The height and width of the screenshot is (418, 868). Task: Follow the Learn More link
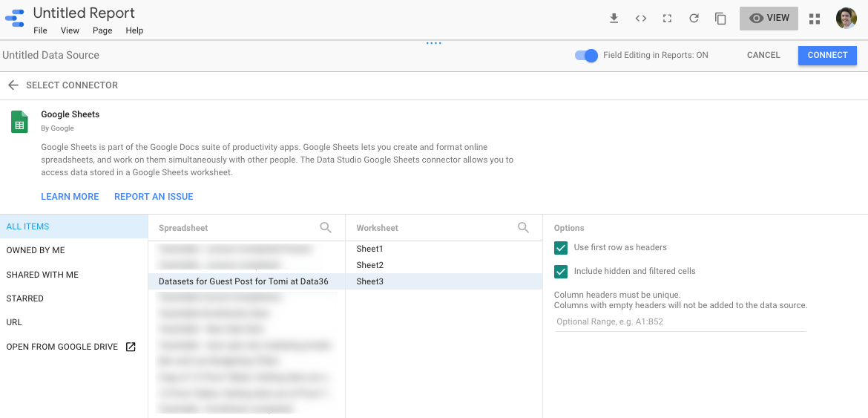click(x=70, y=197)
